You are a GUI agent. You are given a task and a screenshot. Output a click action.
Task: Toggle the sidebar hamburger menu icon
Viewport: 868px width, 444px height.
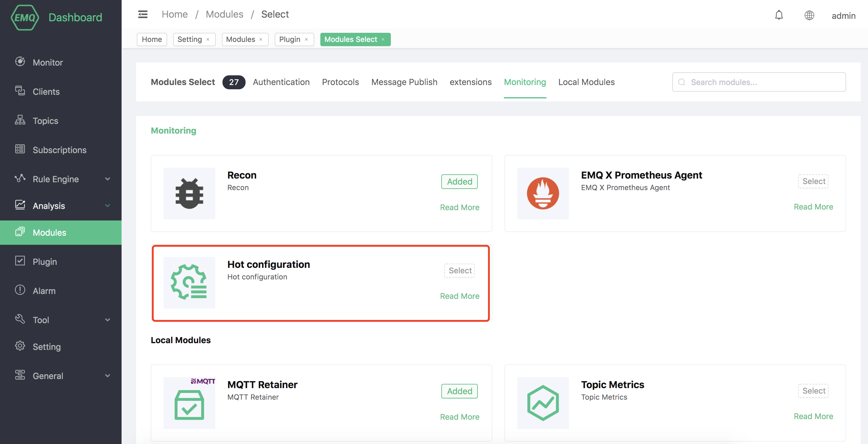pos(143,15)
